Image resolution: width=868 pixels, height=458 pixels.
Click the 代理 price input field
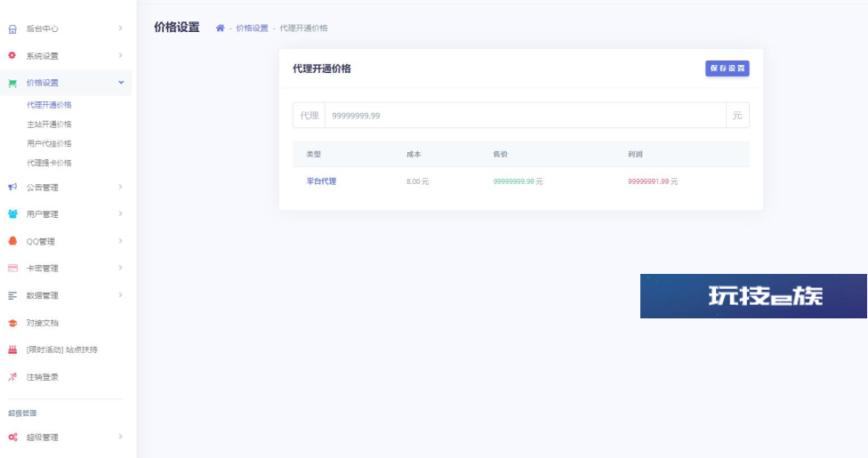(x=526, y=116)
